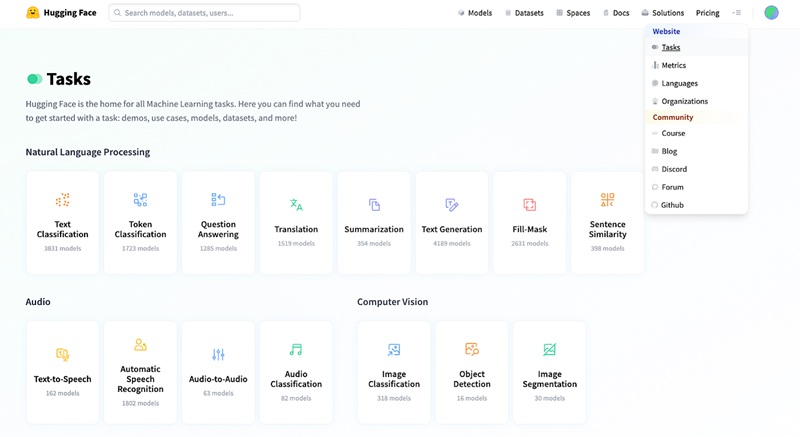Click the Github icon in dropdown
Screen dimensions: 800x437
click(x=655, y=205)
